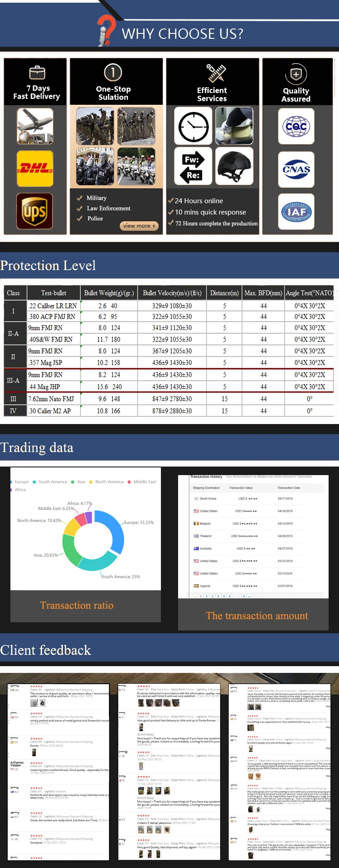Click the Transaction Date column header
The image size is (339, 868).
click(289, 488)
